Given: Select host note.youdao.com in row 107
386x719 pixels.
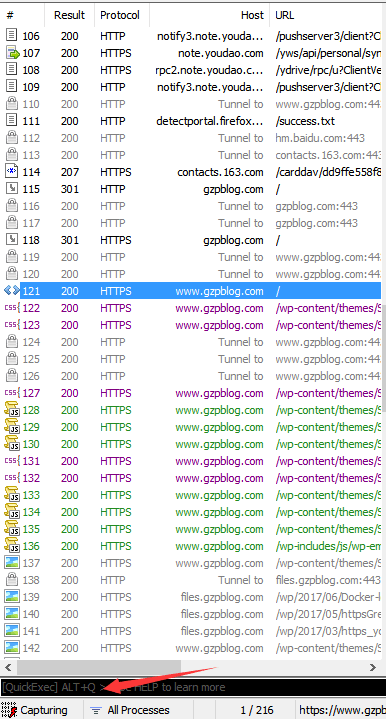Looking at the screenshot, I should click(x=221, y=53).
